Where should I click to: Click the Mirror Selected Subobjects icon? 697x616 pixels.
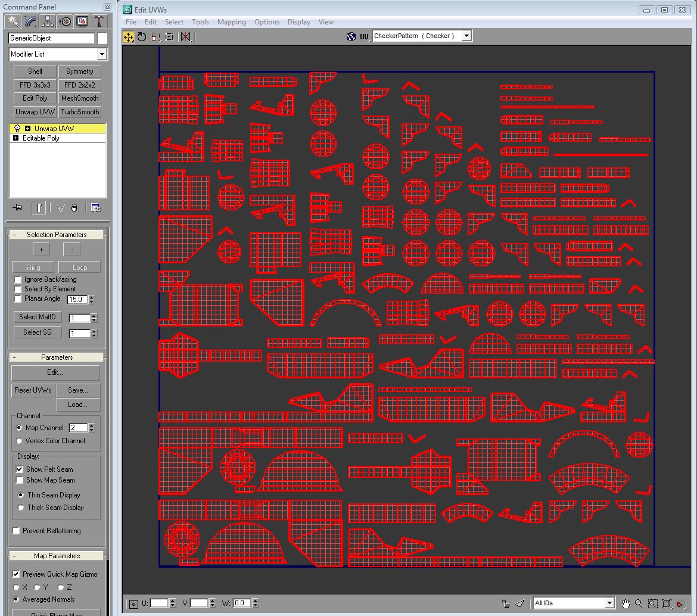(185, 36)
